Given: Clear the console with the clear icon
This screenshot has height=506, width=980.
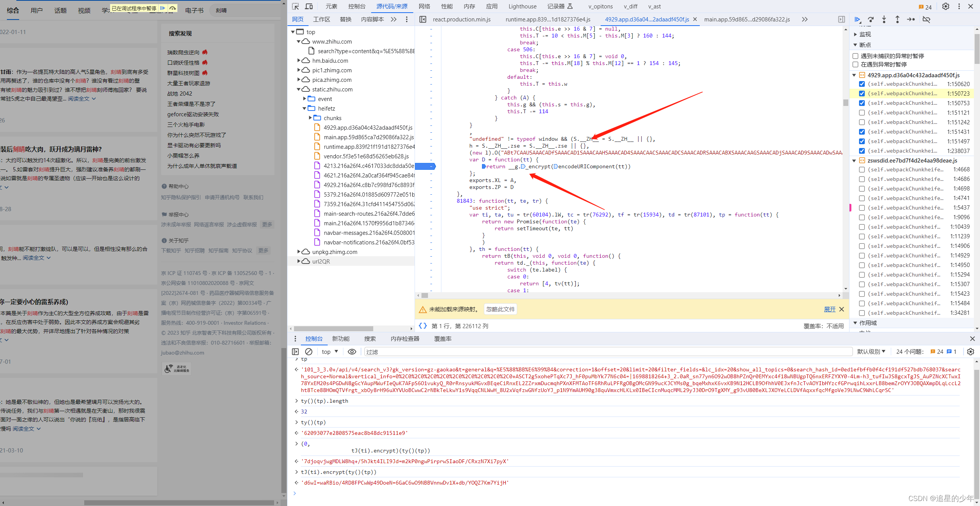Looking at the screenshot, I should 309,351.
